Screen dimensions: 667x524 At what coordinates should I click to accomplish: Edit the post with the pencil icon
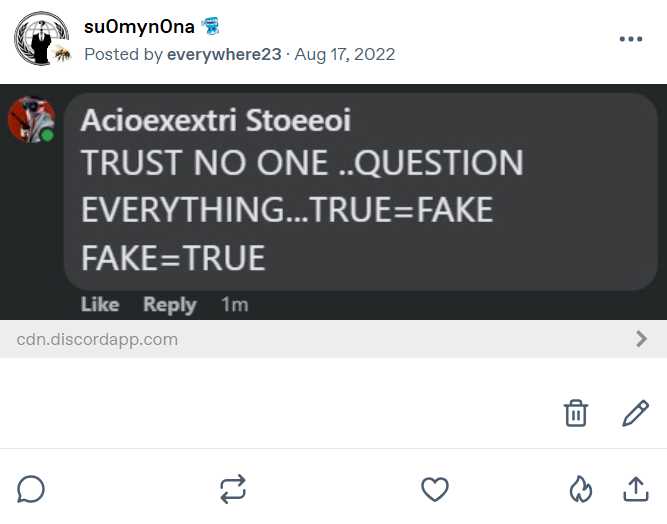click(x=635, y=413)
